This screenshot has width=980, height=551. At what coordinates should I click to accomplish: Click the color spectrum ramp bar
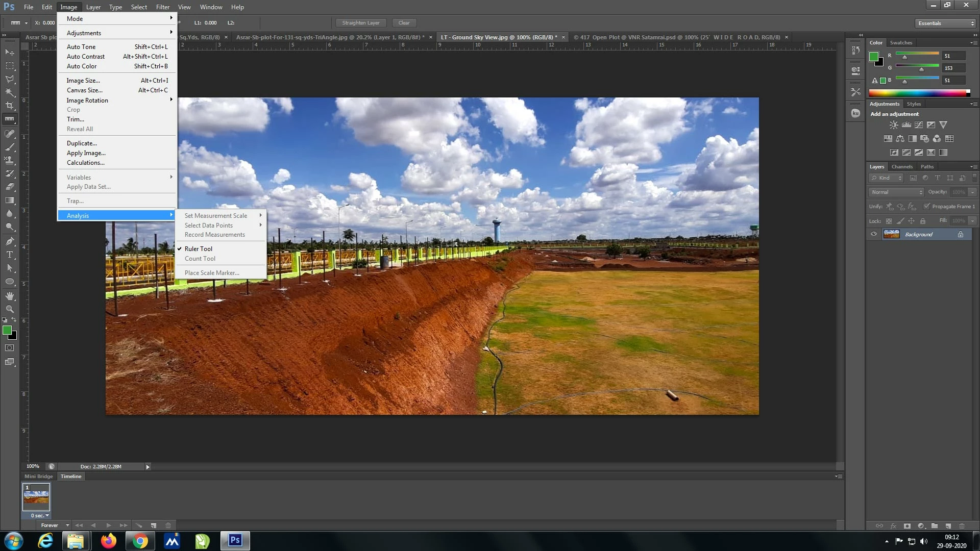coord(917,93)
